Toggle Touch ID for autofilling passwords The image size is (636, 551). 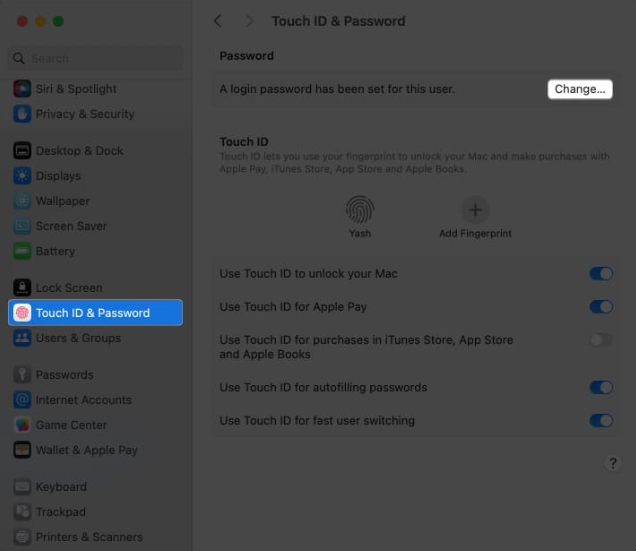(x=601, y=388)
